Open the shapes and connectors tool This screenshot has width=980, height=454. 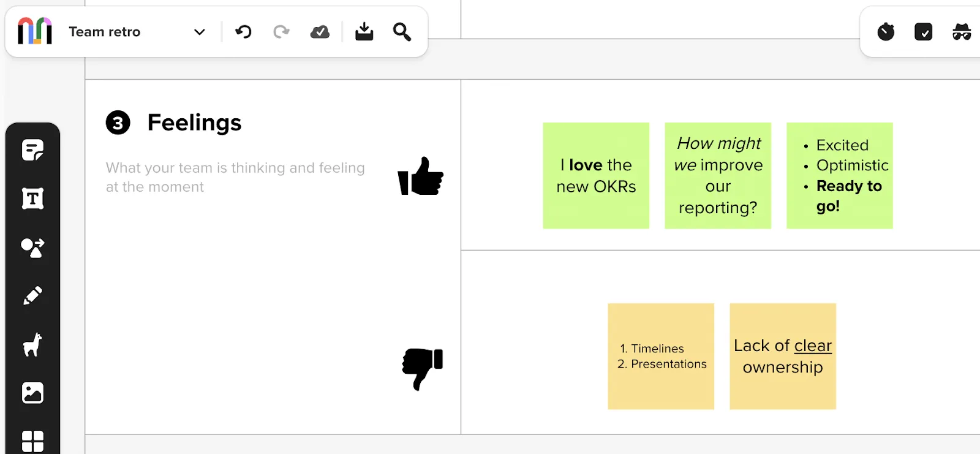[32, 247]
